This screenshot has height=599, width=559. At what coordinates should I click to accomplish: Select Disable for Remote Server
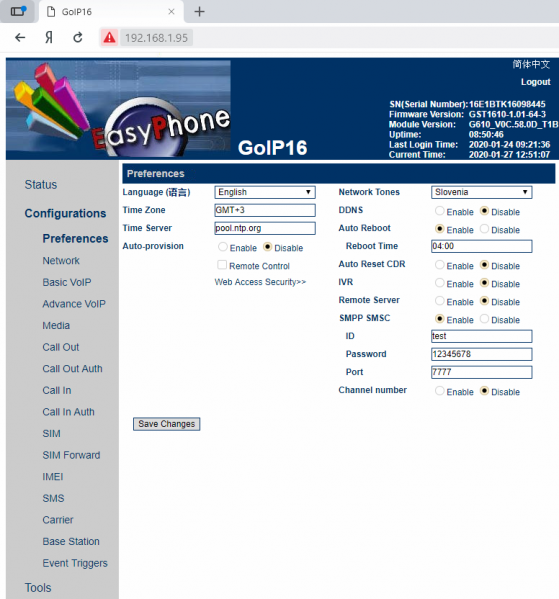point(484,301)
